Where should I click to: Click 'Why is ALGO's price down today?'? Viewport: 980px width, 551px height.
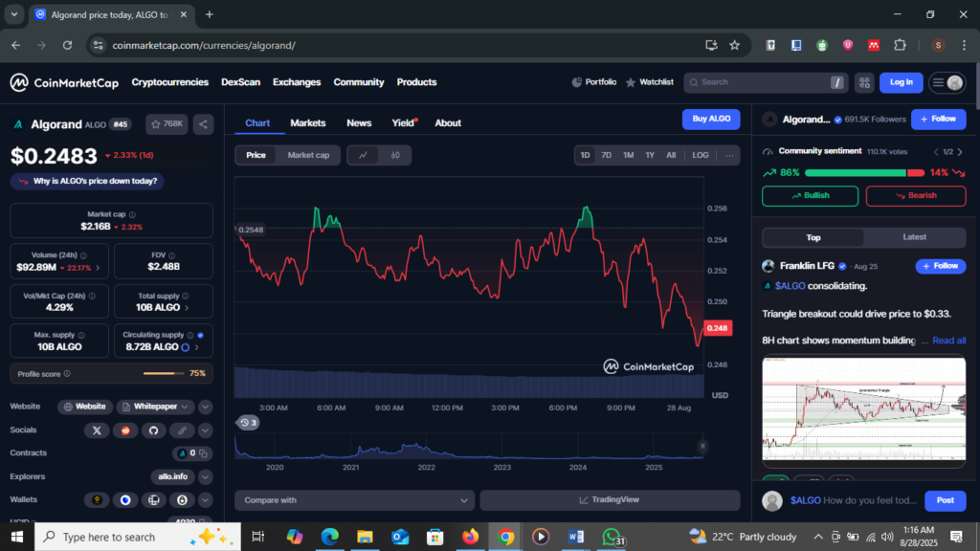[87, 181]
